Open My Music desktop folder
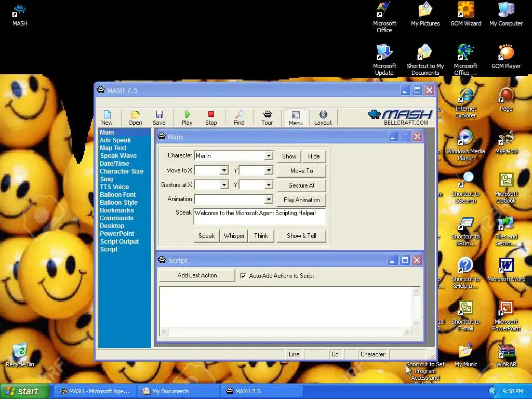Viewport: 532px width, 399px height. [x=466, y=355]
